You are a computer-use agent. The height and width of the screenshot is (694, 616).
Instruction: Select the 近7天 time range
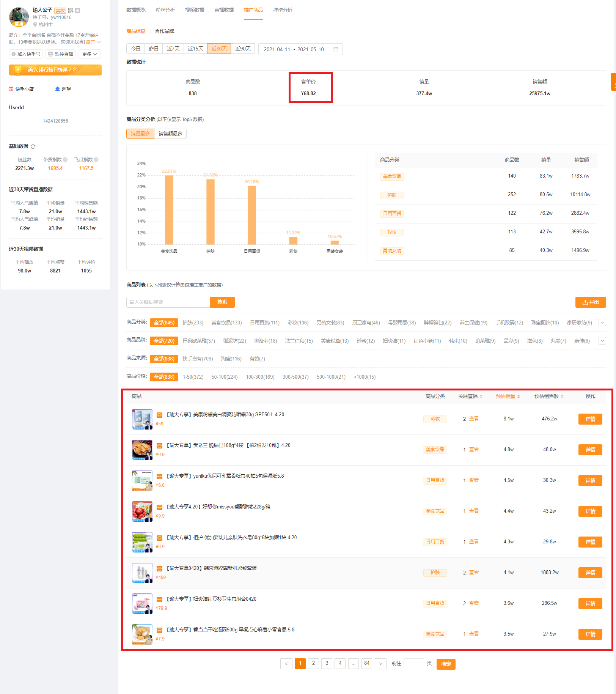(x=173, y=49)
